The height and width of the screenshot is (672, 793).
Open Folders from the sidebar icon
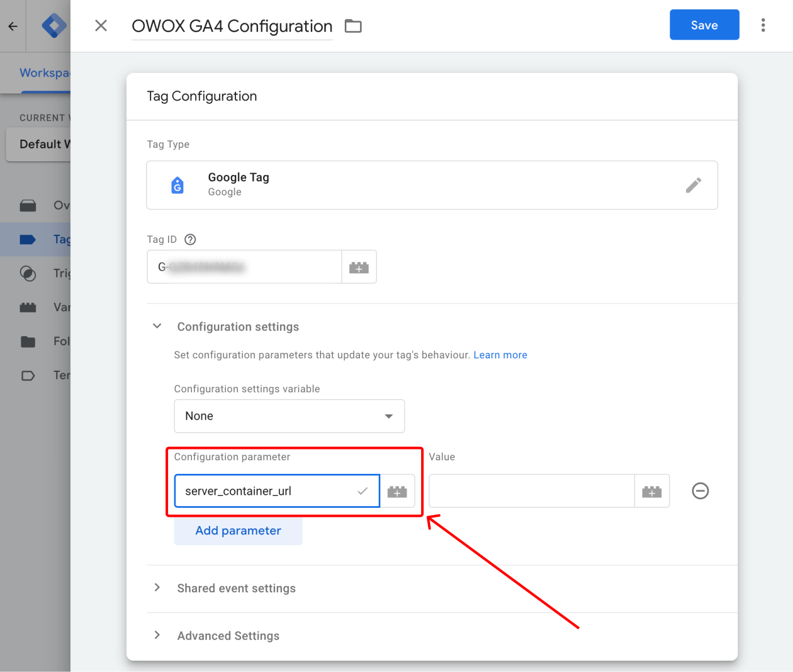[x=28, y=341]
